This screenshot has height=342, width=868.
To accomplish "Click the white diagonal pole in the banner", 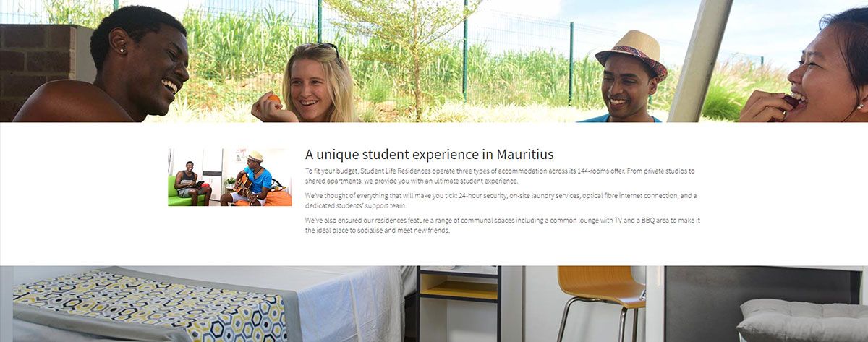I will 699,61.
